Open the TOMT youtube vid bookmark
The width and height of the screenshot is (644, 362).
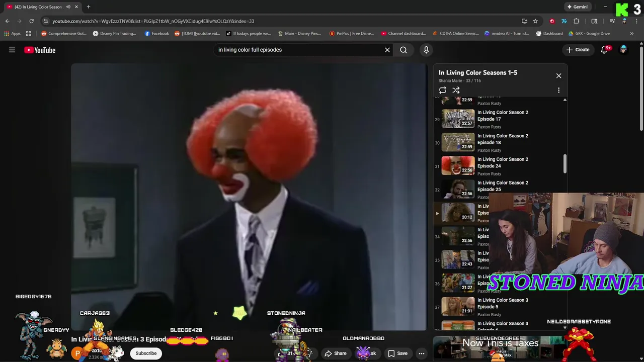pyautogui.click(x=197, y=34)
